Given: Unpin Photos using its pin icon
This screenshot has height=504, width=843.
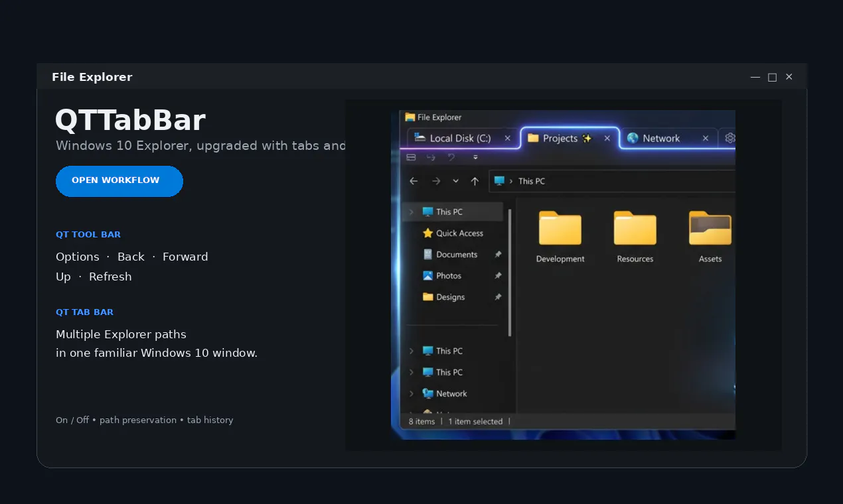Looking at the screenshot, I should (x=498, y=276).
